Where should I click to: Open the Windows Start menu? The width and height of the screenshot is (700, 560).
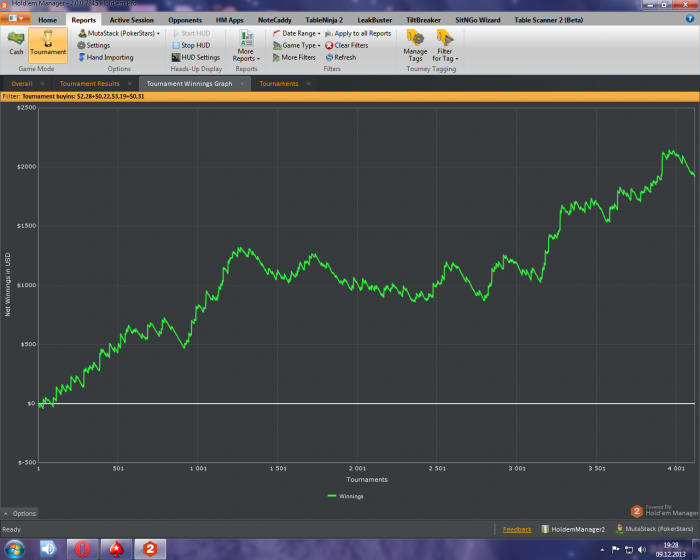[x=14, y=549]
